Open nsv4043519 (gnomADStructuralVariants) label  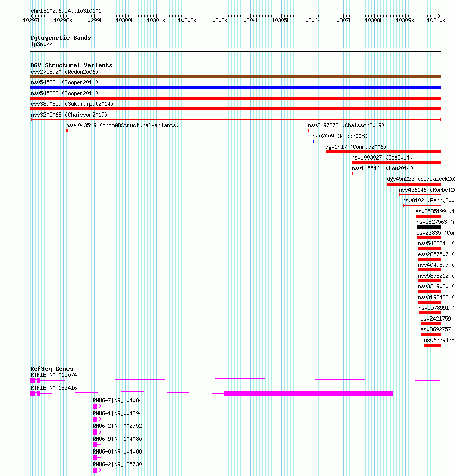coord(122,125)
